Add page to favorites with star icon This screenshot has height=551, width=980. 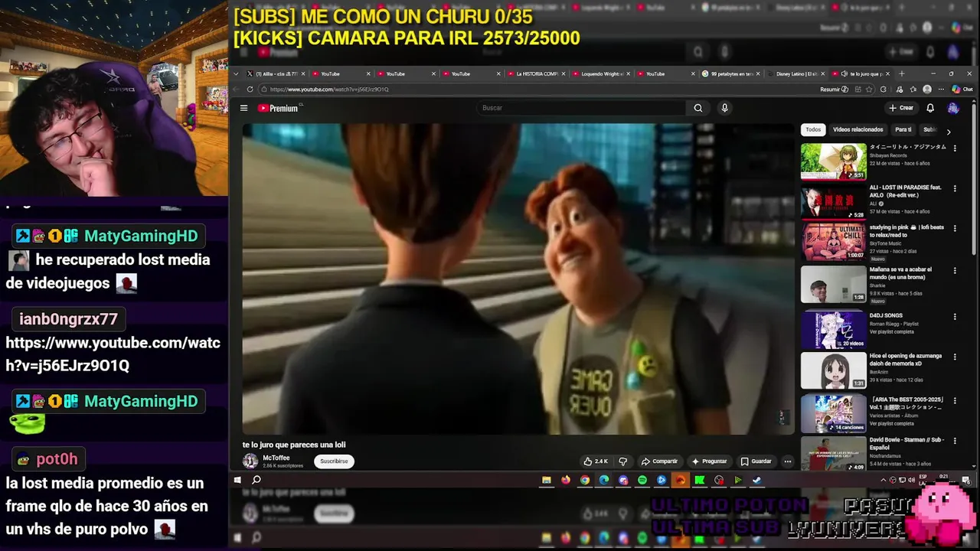pos(870,90)
